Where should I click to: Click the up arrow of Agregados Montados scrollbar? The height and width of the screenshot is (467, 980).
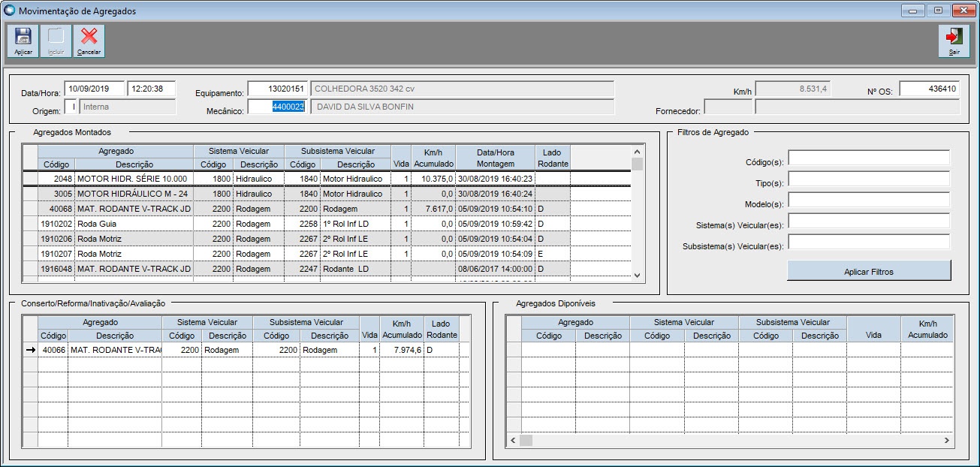click(638, 151)
